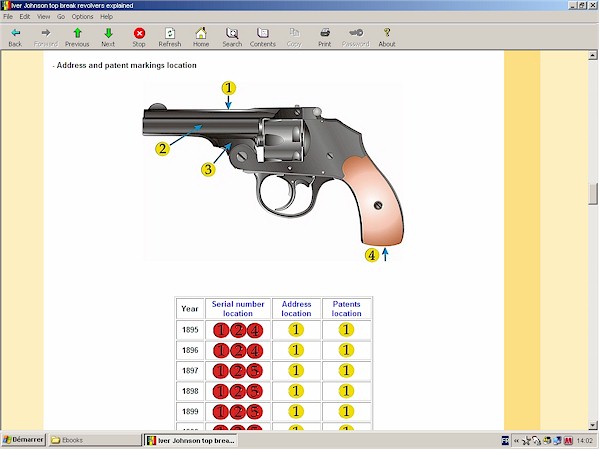Click the greyed Copy toolbar icon
This screenshot has width=600, height=450.
[x=294, y=38]
